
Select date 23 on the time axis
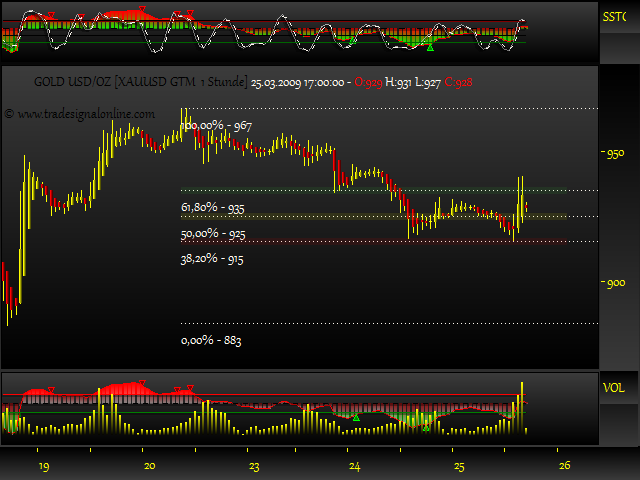(255, 466)
